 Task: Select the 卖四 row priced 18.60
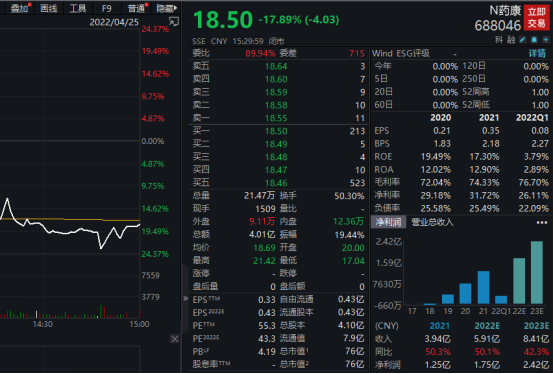279,79
